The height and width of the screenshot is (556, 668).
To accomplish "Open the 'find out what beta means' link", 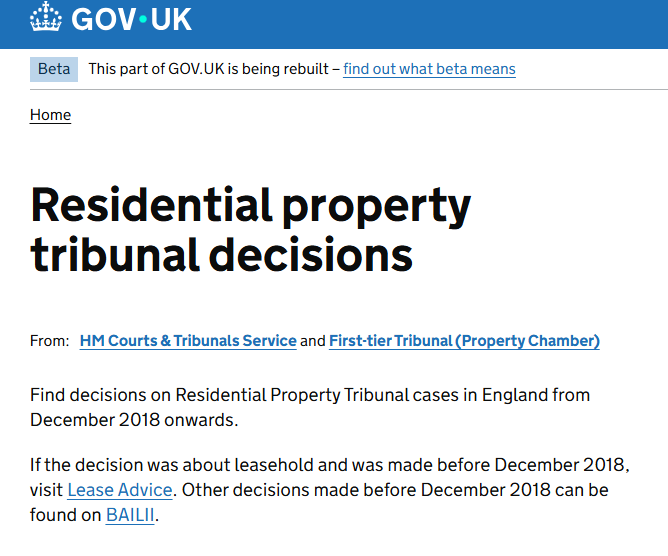I will point(429,69).
